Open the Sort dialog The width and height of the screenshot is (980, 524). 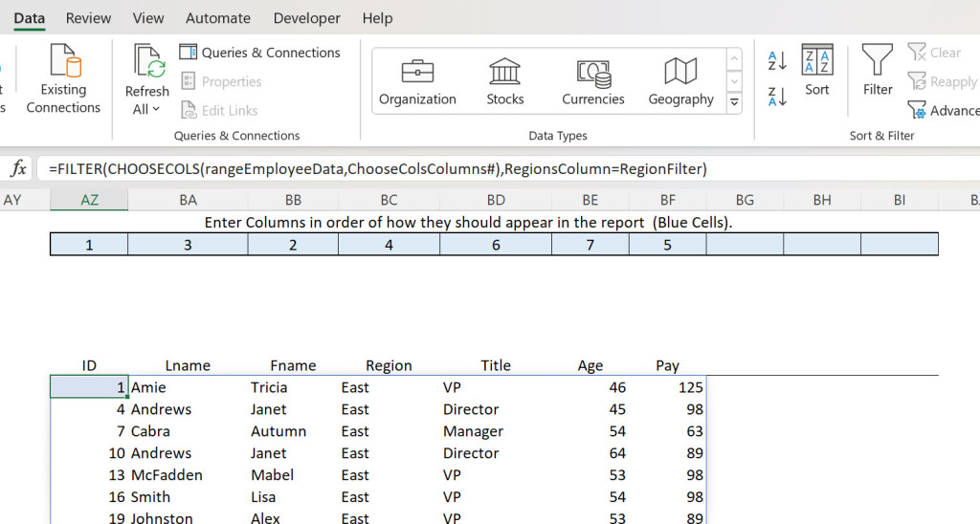[817, 70]
